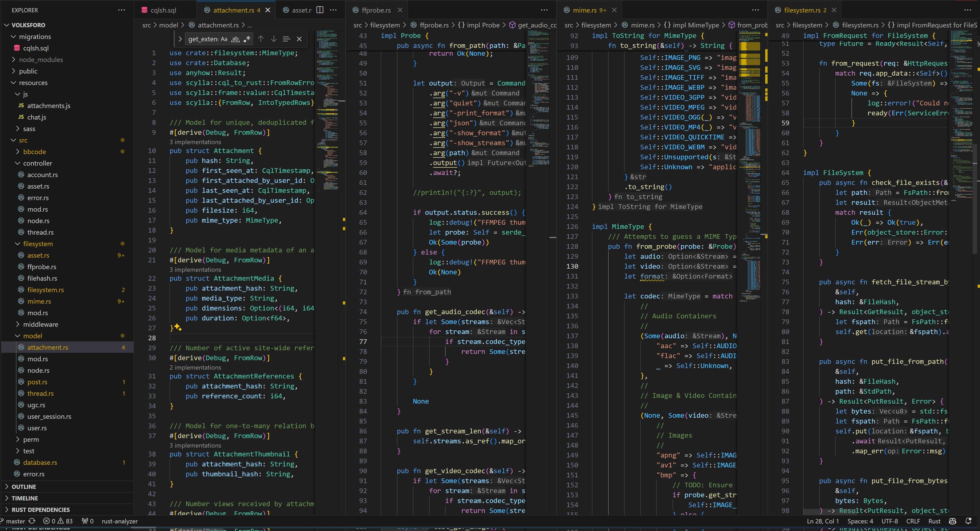Viewport: 980px width, 531px height.
Task: Expand the node_modules folder
Action: coord(67,59)
